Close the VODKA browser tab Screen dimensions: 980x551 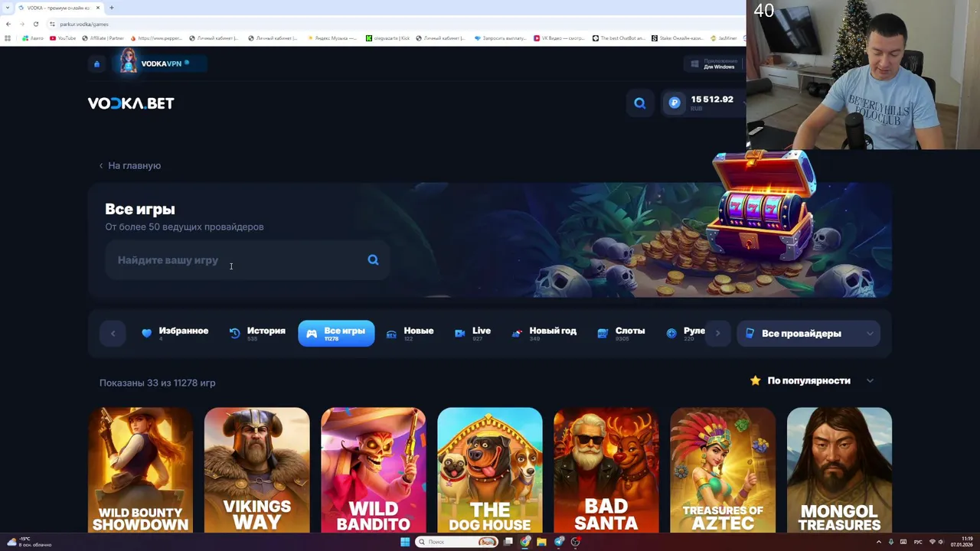click(x=98, y=8)
